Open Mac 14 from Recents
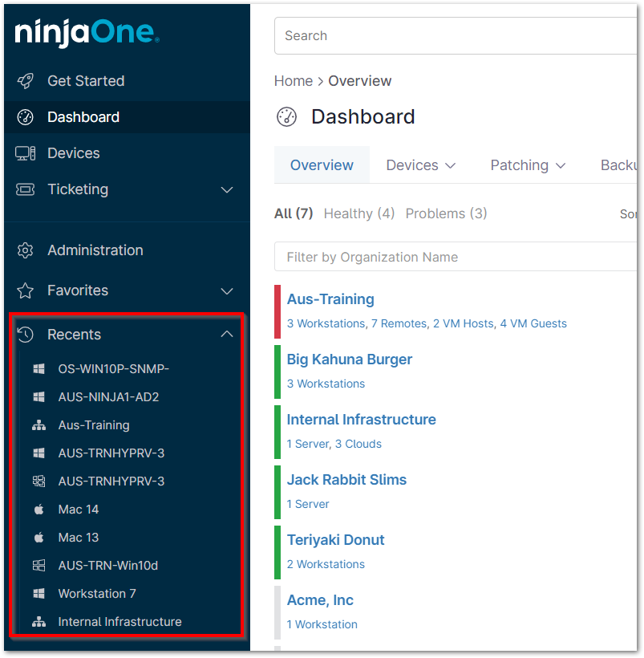Viewport: 644px width, 658px height. [x=79, y=510]
